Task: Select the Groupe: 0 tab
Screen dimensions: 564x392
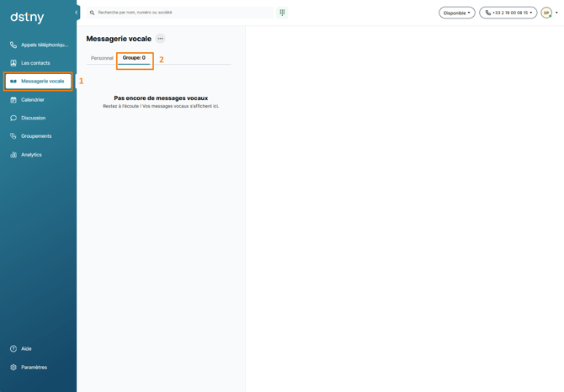Action: click(134, 58)
